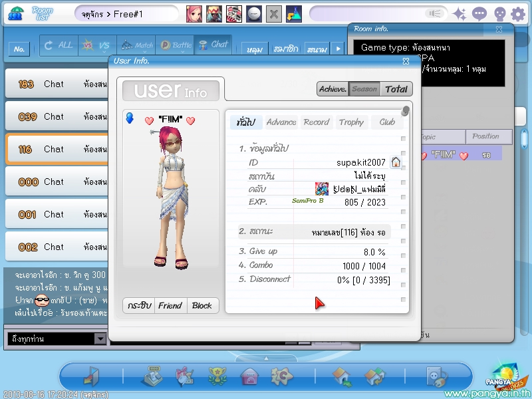Click the club emblem beside the club name
532x399 pixels.
point(322,189)
